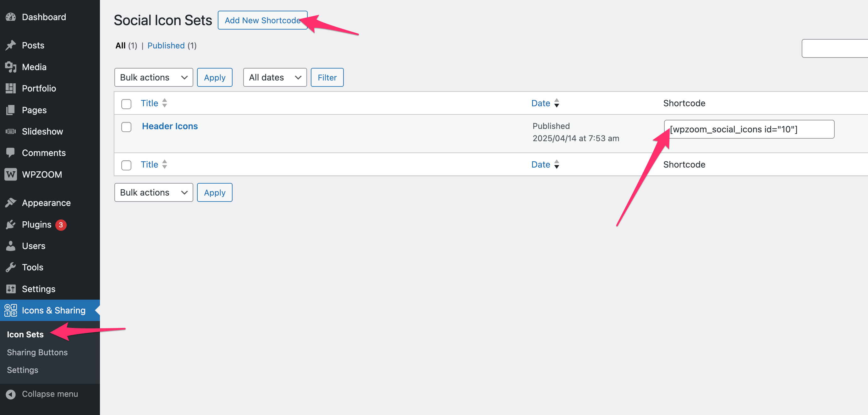Click the Collapse menu arrow icon

pos(11,394)
